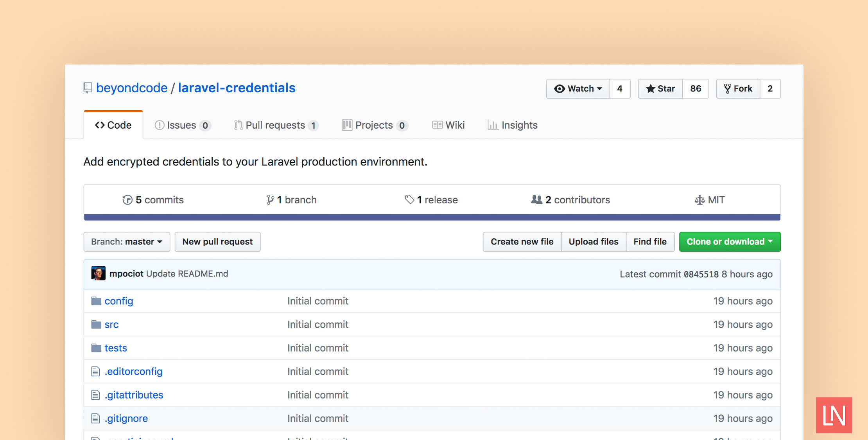Star the repository

click(x=660, y=89)
